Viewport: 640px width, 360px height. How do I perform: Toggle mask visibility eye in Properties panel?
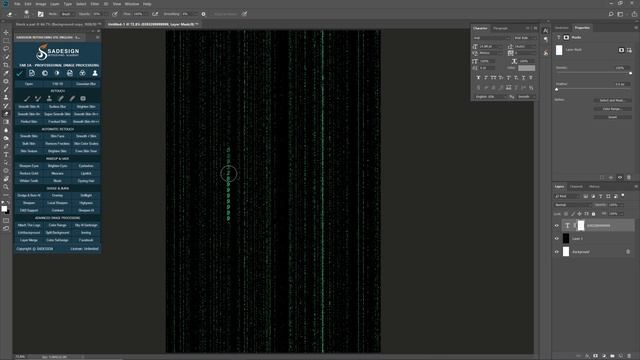pyautogui.click(x=620, y=178)
